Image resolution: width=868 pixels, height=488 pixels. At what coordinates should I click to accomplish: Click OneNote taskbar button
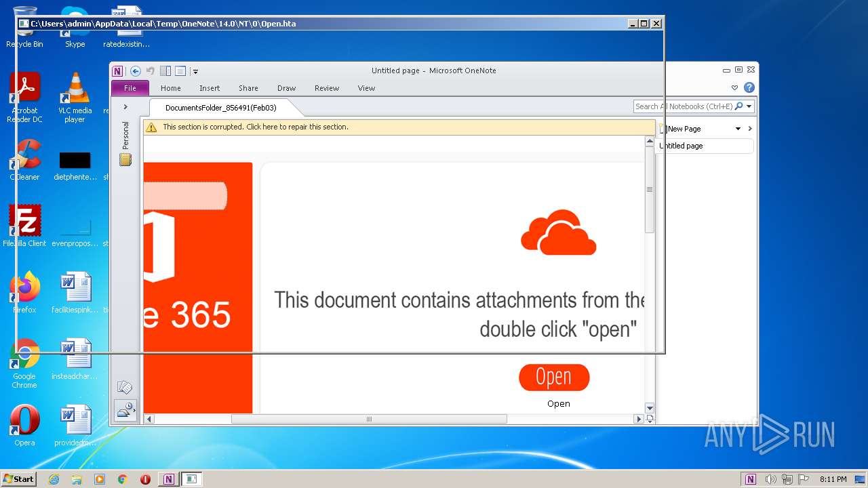pos(168,479)
